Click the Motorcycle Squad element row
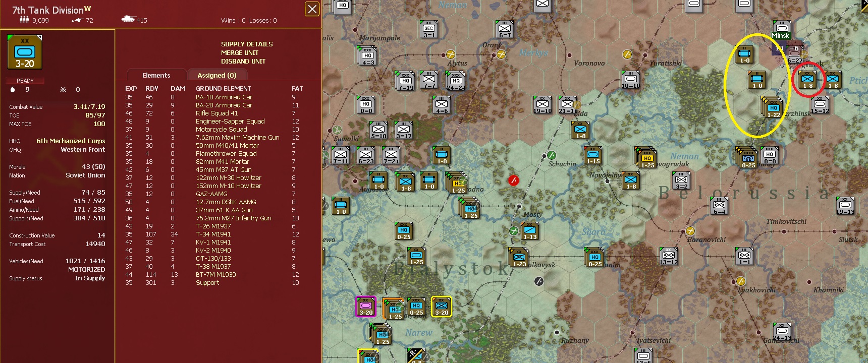The height and width of the screenshot is (363, 868). click(x=214, y=130)
